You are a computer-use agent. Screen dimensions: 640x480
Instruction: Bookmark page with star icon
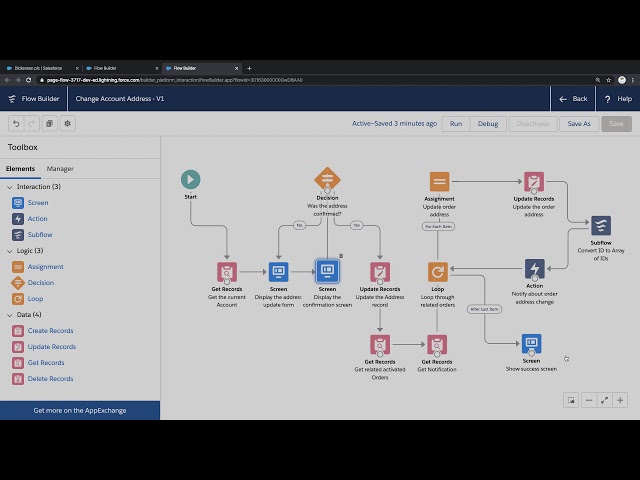coord(609,80)
